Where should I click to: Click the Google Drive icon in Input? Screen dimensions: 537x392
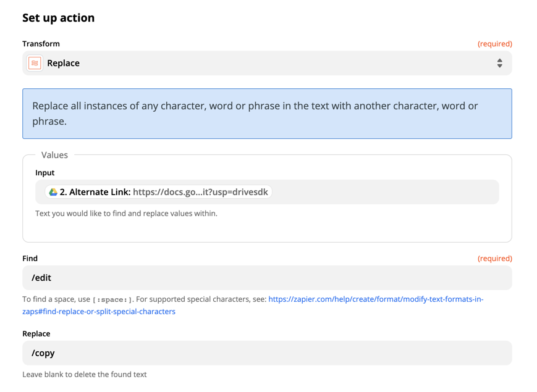53,192
